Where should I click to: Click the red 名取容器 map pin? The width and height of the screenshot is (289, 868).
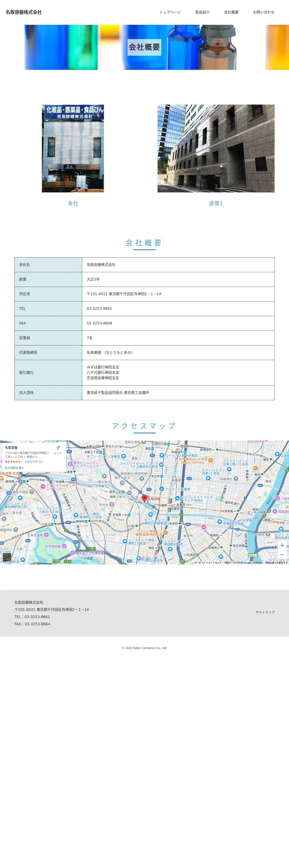tap(144, 498)
